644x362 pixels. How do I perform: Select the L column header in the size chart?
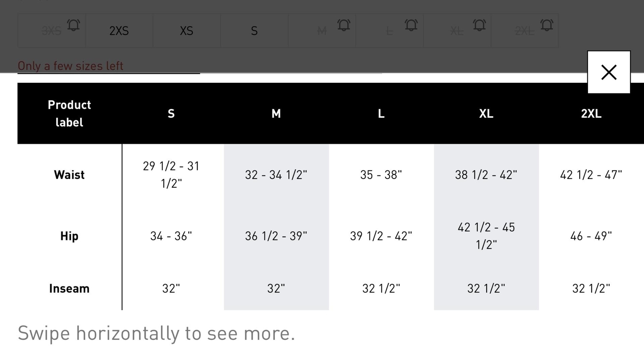click(x=381, y=113)
